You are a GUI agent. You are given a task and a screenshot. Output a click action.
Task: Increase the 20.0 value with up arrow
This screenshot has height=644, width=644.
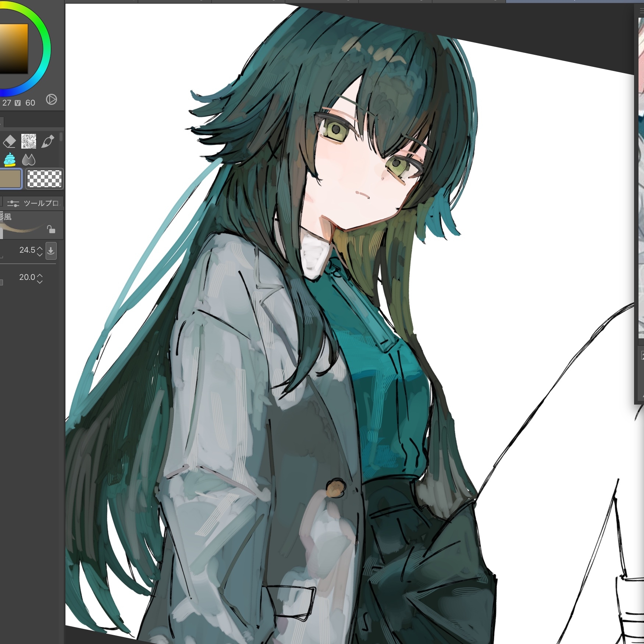(x=40, y=275)
